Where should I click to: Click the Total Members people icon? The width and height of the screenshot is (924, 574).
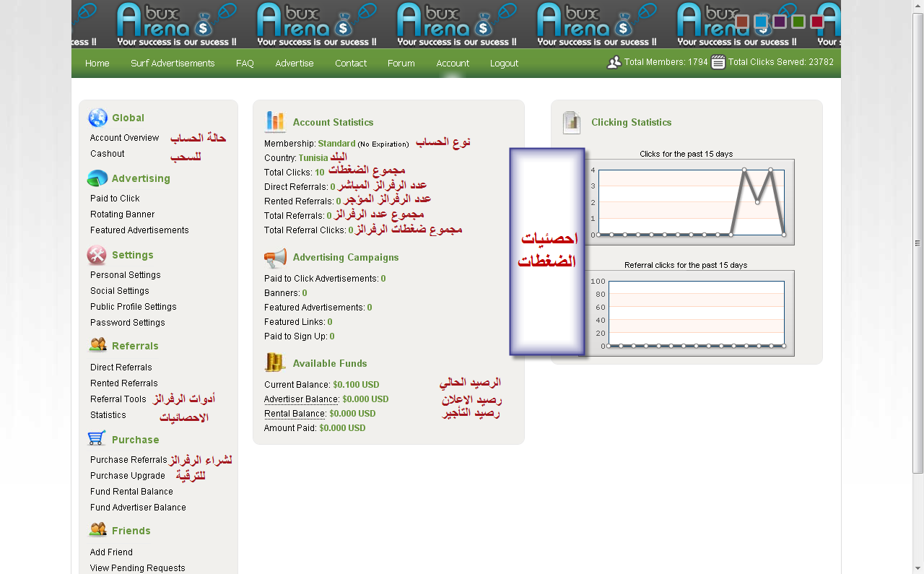614,62
